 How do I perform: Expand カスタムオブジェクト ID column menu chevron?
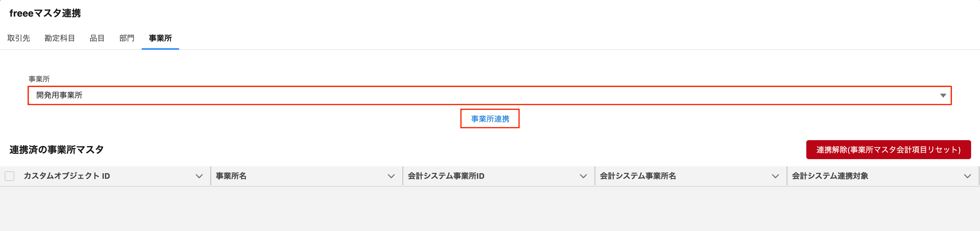point(199,176)
